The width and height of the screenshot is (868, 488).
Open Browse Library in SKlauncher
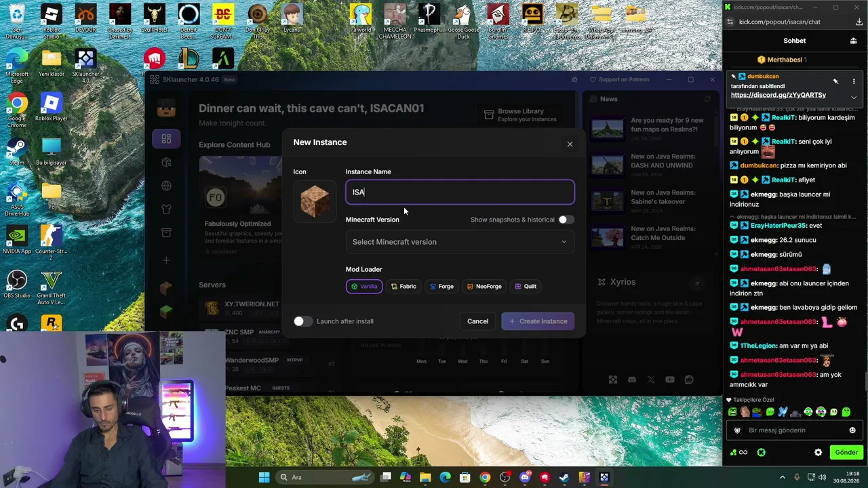tap(520, 115)
